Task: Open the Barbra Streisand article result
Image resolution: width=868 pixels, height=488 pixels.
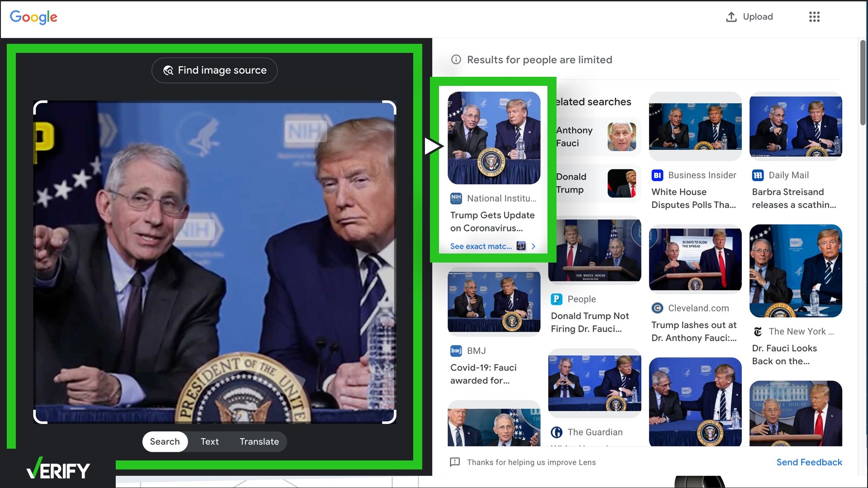Action: pos(795,198)
